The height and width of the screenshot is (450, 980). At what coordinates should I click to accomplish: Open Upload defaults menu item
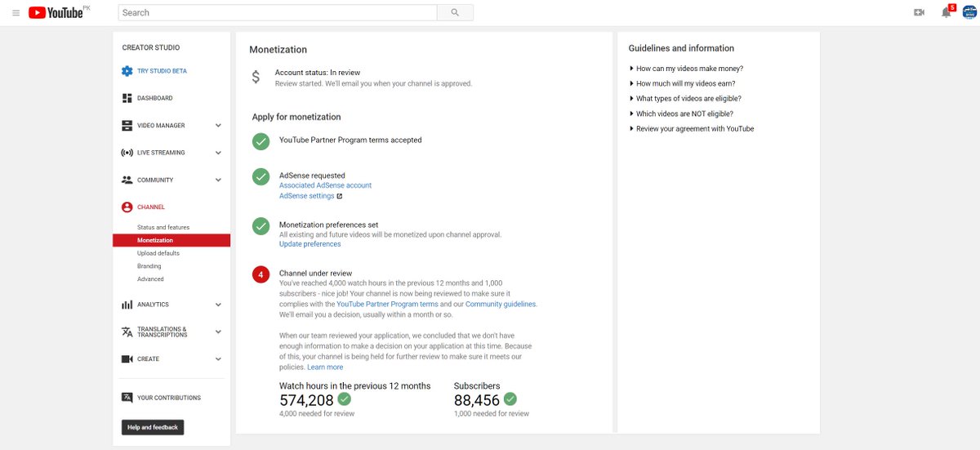pyautogui.click(x=158, y=253)
